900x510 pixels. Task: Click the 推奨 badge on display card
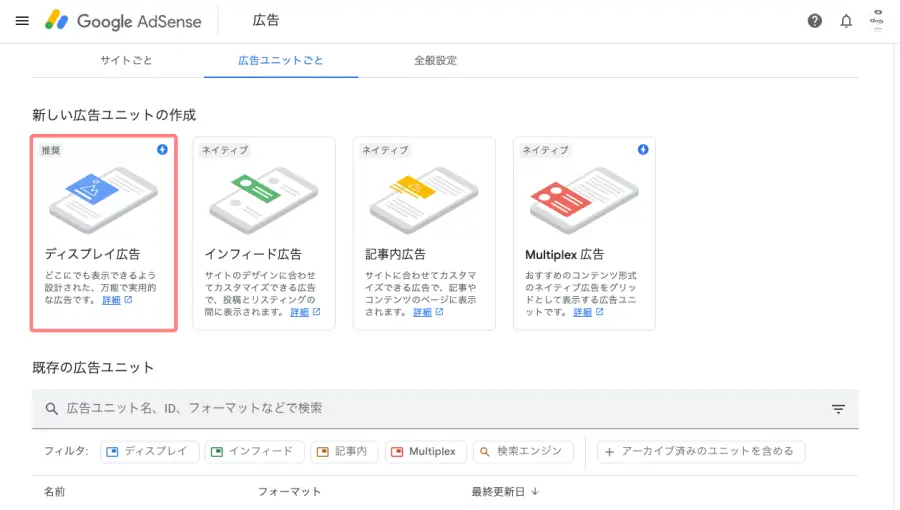click(x=51, y=150)
